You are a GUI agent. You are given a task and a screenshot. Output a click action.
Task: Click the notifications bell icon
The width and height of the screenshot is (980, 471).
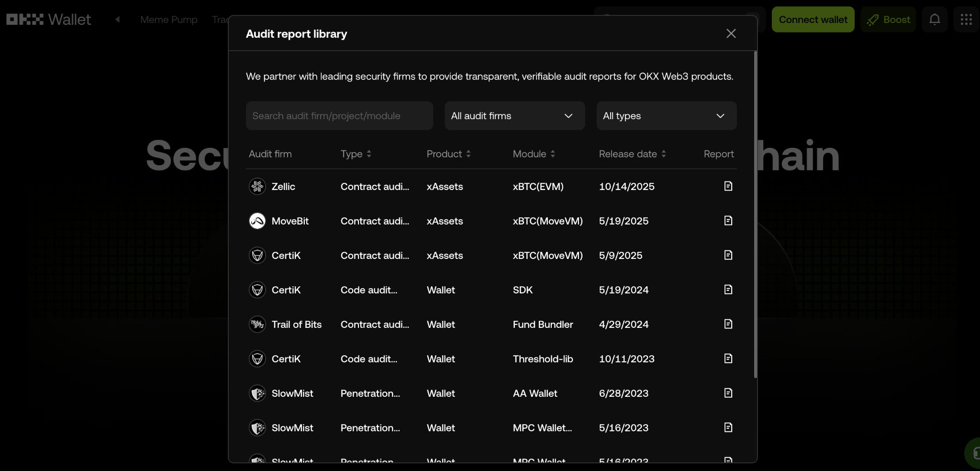click(x=935, y=20)
